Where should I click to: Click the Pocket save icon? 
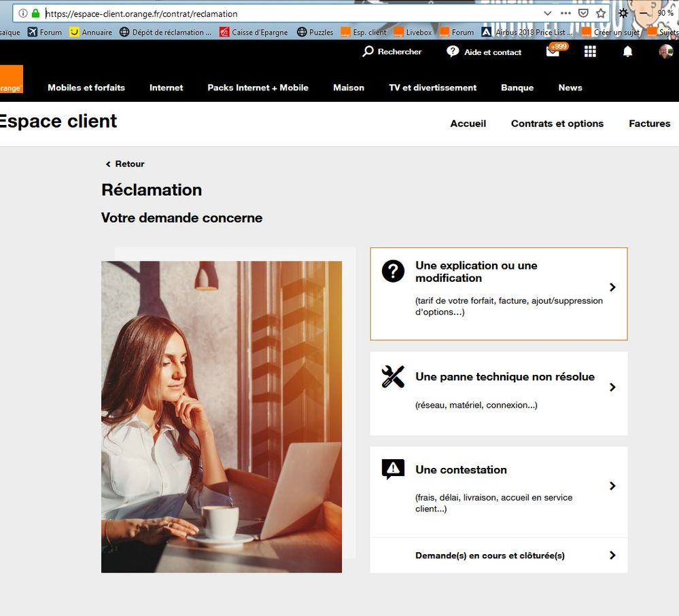point(583,14)
